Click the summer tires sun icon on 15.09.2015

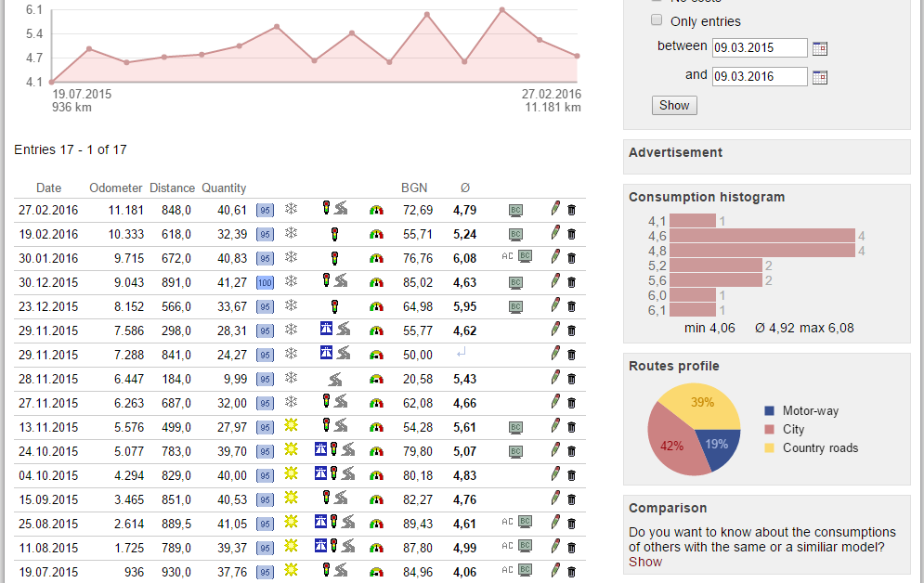(x=290, y=499)
